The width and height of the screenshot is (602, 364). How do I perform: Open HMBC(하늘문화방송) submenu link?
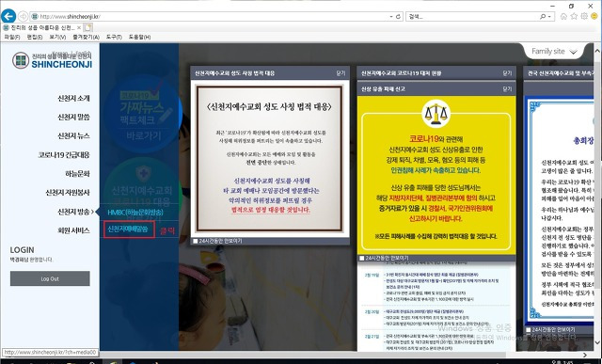(135, 212)
